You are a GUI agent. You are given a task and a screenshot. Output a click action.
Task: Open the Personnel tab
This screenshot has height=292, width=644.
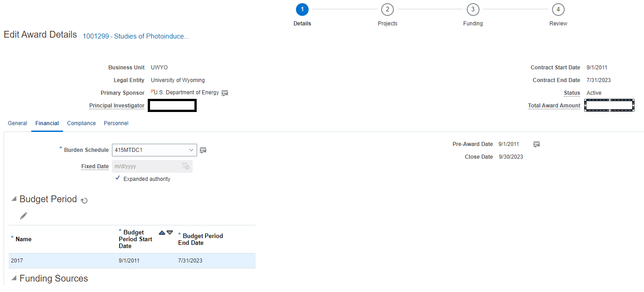click(x=116, y=123)
